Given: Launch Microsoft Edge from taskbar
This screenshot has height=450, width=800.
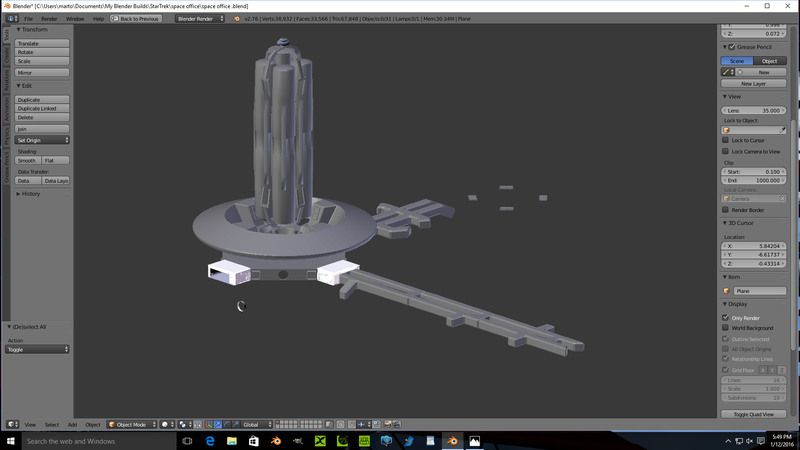Looking at the screenshot, I should coord(210,441).
